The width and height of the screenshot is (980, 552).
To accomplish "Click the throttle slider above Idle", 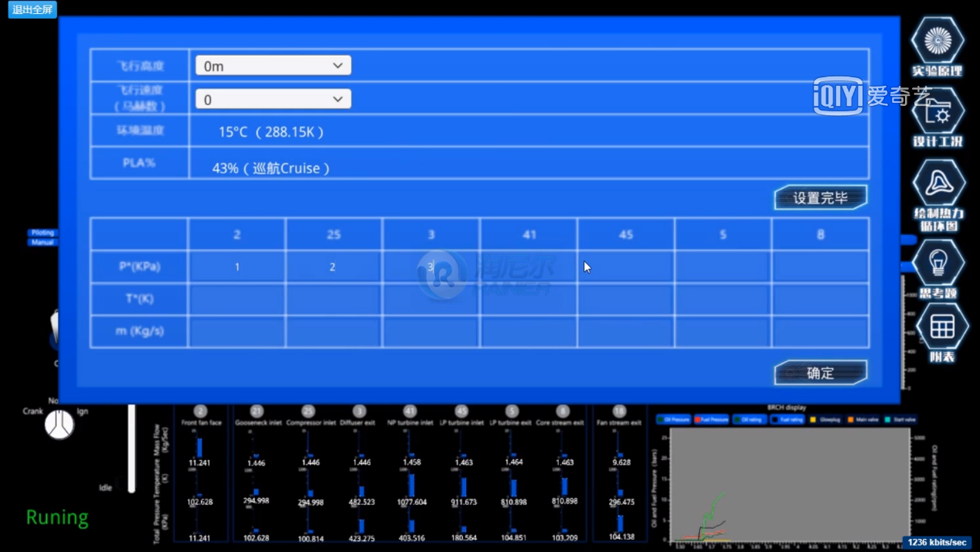I will [x=131, y=448].
